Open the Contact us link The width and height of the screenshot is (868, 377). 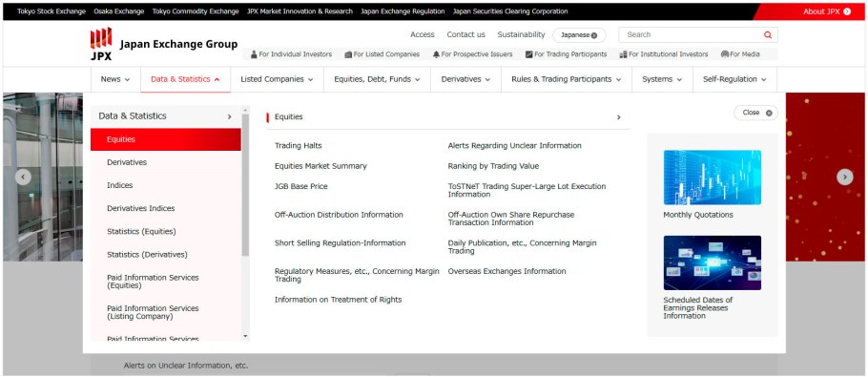point(466,34)
